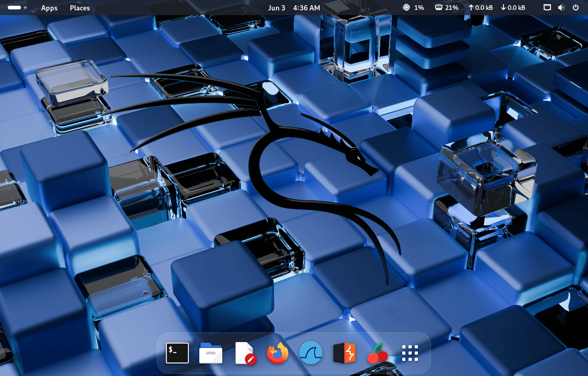Launch Wireshark from the dock
Viewport: 588px width, 376px height.
[310, 353]
